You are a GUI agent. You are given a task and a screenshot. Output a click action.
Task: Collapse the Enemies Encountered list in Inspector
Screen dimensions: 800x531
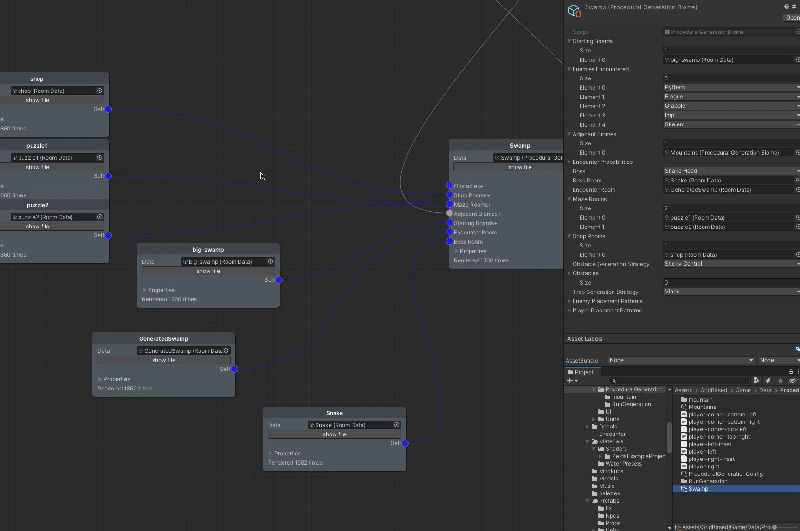click(x=567, y=69)
